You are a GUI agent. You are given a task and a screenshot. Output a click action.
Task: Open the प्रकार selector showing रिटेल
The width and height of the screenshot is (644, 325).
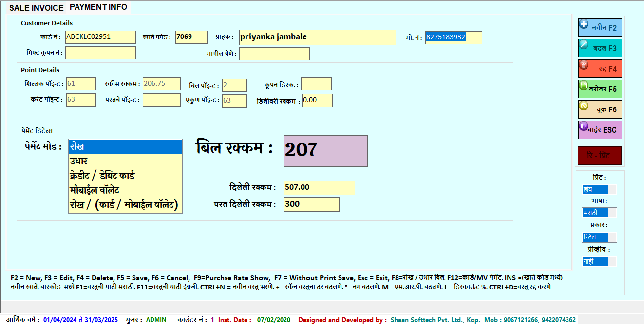(599, 237)
